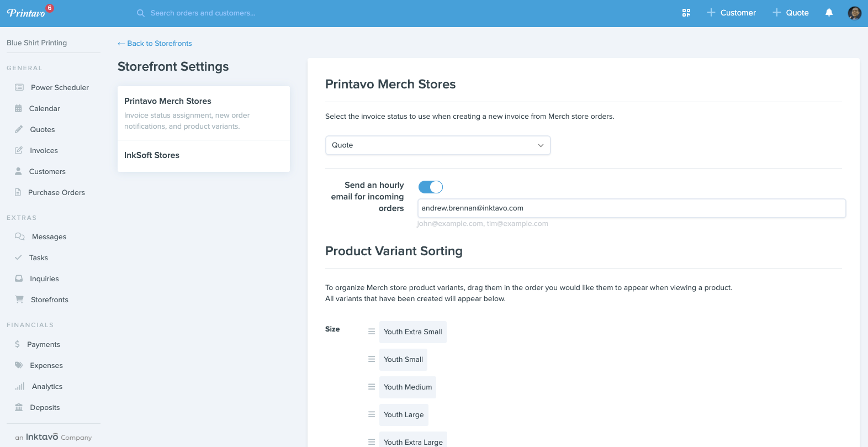The height and width of the screenshot is (447, 868).
Task: Click the Youth Medium variant chip
Action: point(407,387)
